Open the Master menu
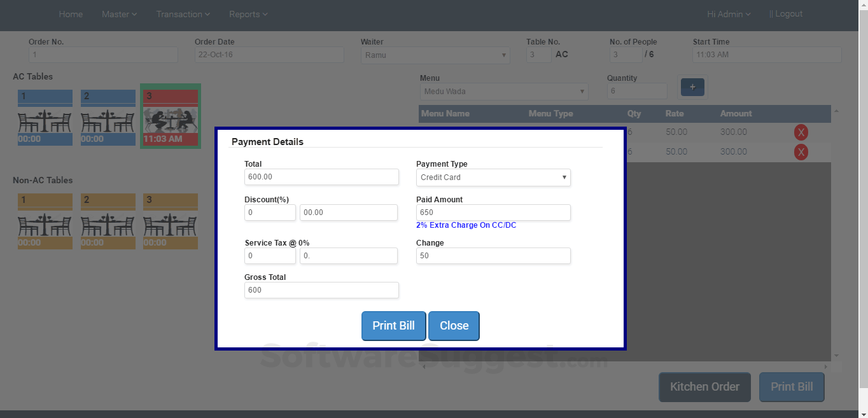Viewport: 868px width, 418px height. [119, 13]
